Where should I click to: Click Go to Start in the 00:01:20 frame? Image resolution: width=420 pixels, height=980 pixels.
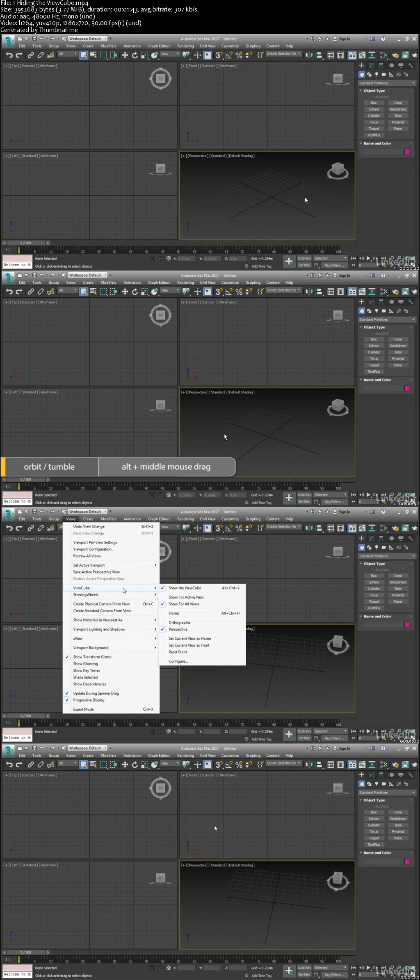(354, 968)
